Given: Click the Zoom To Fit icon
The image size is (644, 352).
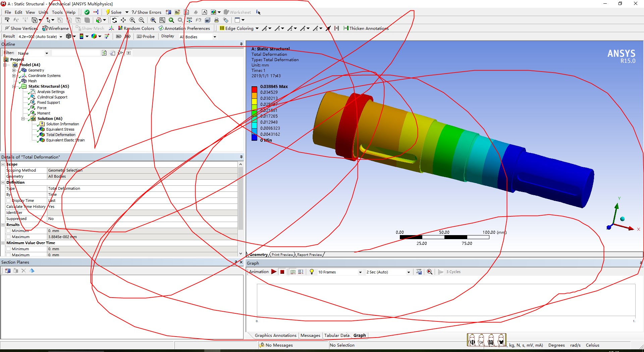Looking at the screenshot, I should click(153, 20).
